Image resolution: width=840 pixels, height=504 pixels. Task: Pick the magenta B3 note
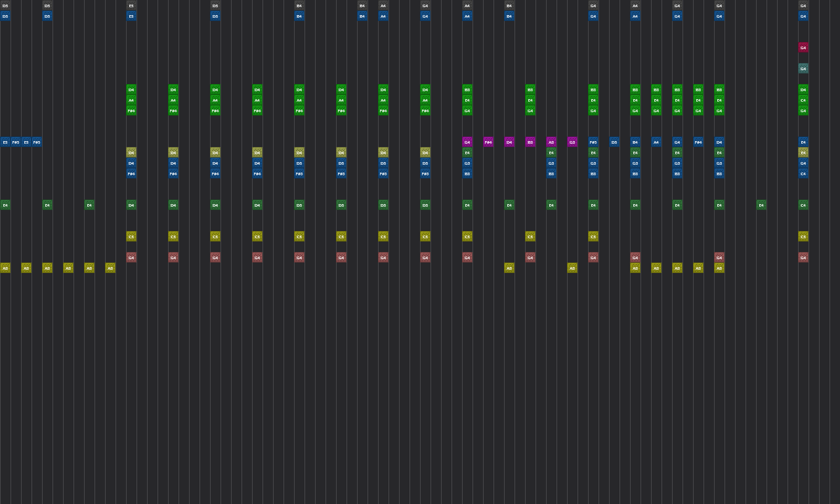click(x=530, y=142)
